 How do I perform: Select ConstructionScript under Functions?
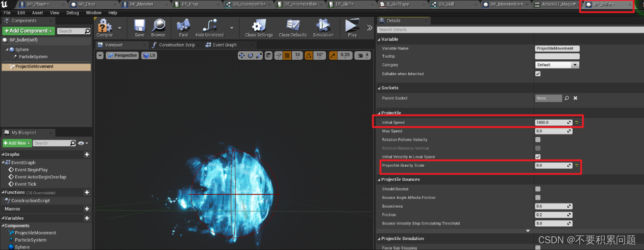(31, 200)
